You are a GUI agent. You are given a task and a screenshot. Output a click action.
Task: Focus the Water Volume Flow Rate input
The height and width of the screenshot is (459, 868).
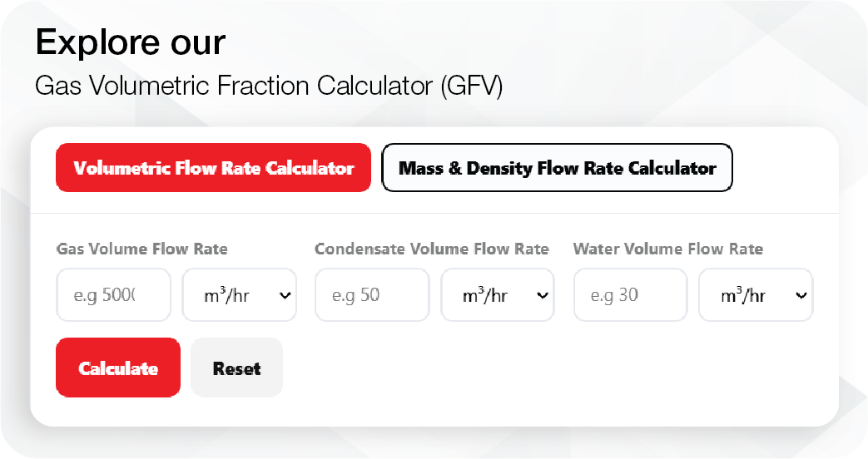coord(630,295)
